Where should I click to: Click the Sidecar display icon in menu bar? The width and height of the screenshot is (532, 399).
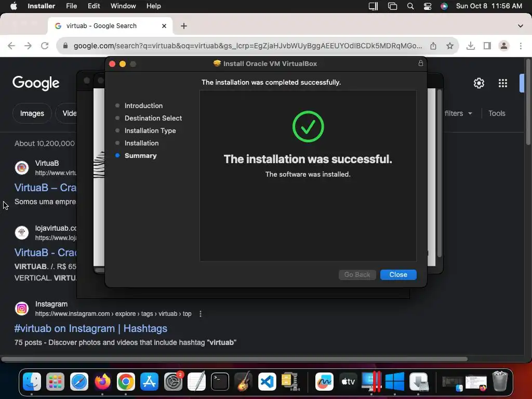coord(373,6)
